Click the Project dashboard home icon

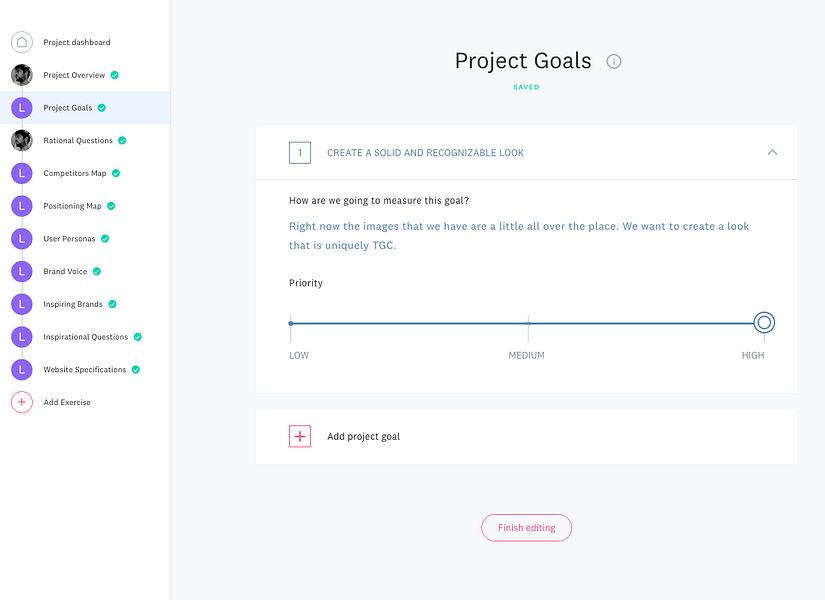21,42
